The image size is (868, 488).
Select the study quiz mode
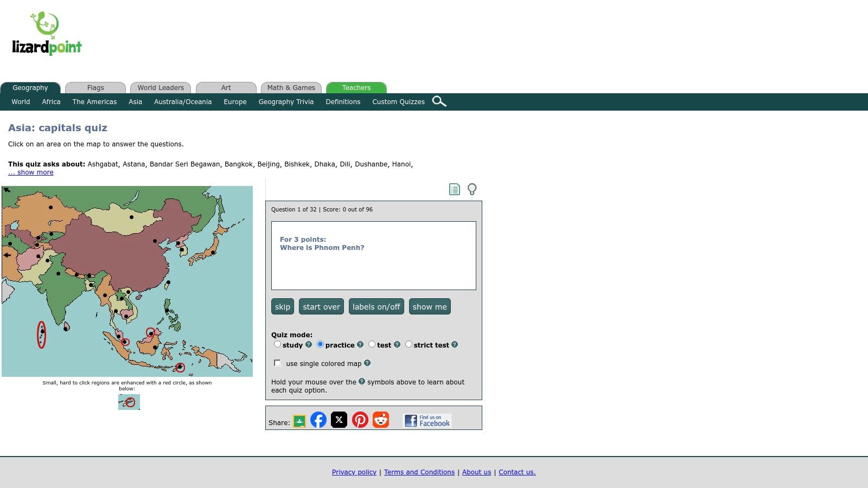[x=277, y=344]
